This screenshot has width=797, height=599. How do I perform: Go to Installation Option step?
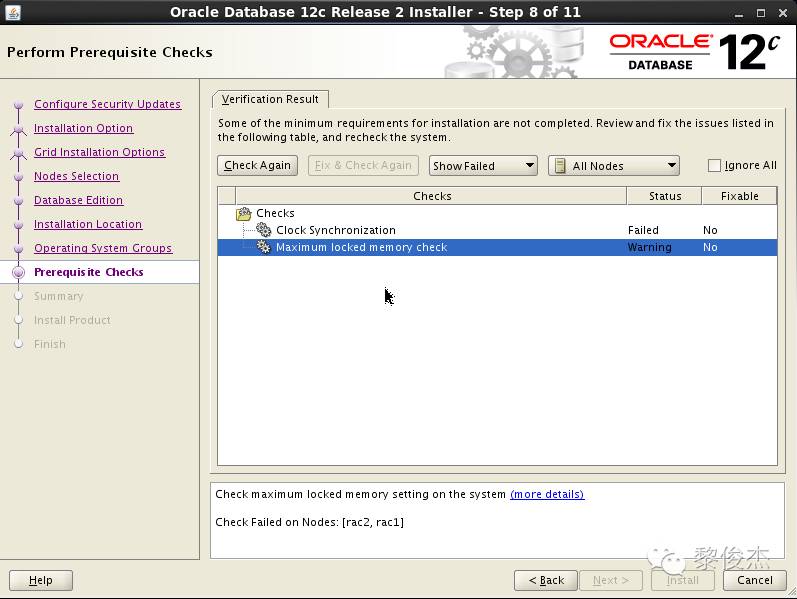pyautogui.click(x=83, y=128)
